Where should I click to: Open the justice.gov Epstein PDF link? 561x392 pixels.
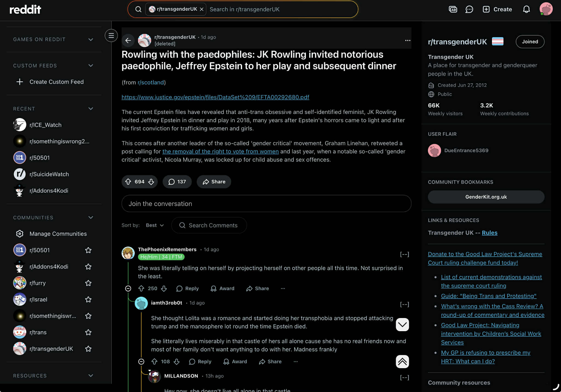[215, 97]
